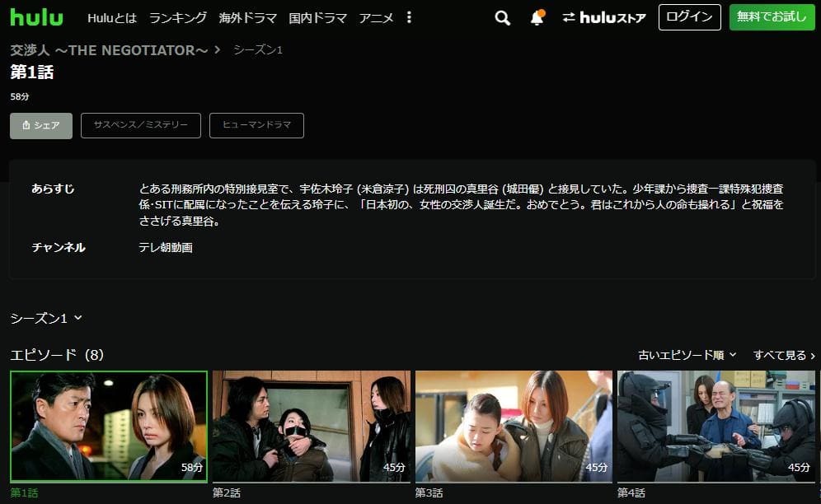Select the ヒューマンドラマ genre tag

coord(256,126)
